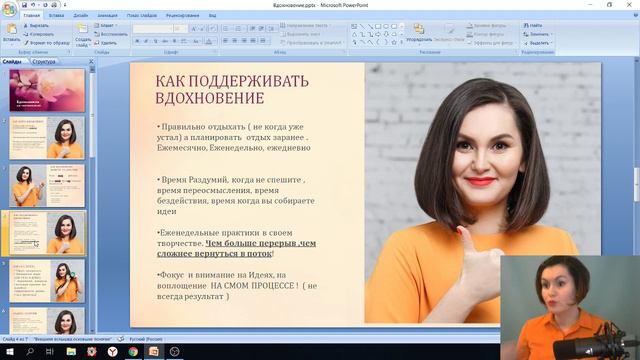This screenshot has height=360, width=640.
Task: Open the font size combo box
Action: point(180,29)
